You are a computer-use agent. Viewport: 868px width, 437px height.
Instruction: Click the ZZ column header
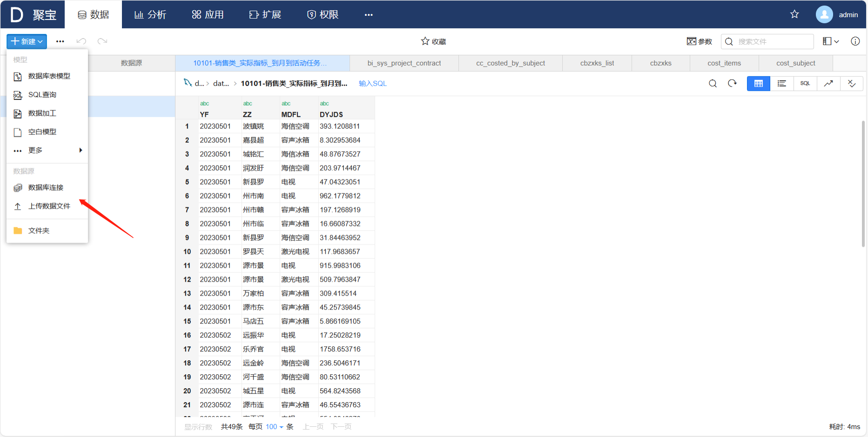click(247, 114)
